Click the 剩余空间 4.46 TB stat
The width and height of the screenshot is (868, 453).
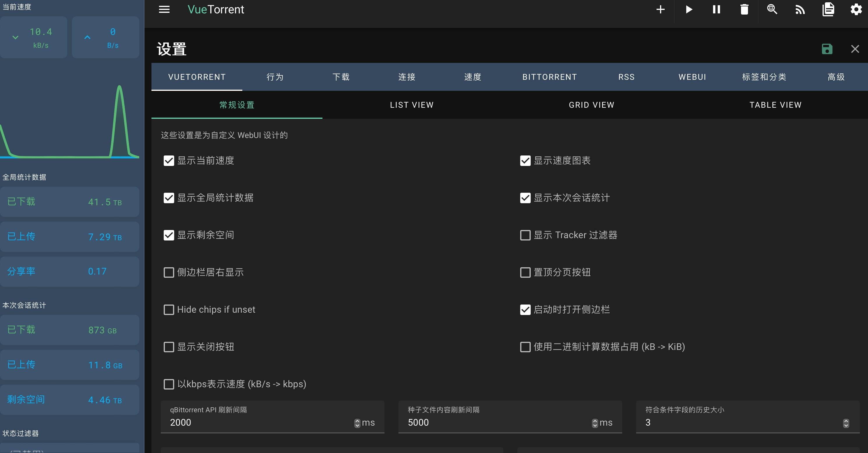click(69, 400)
